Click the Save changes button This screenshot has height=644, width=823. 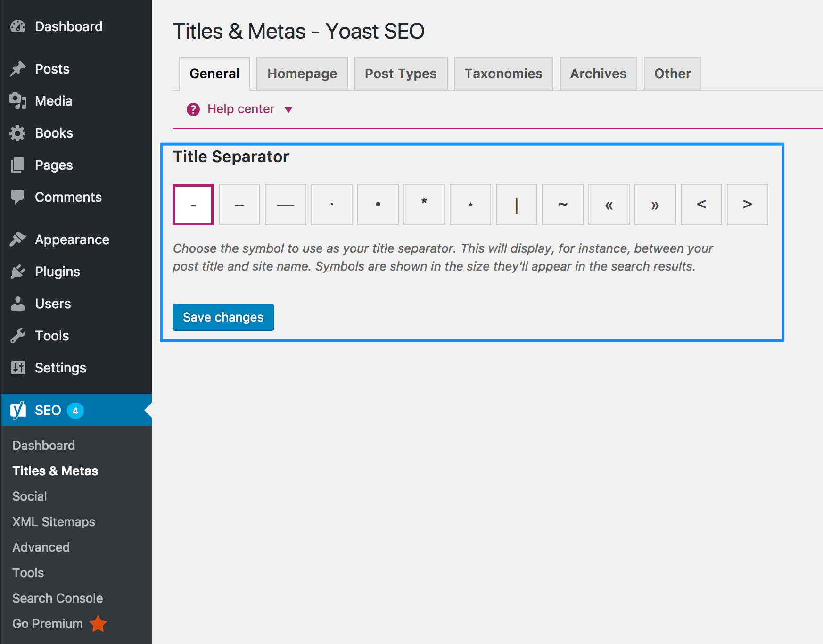[x=223, y=317]
